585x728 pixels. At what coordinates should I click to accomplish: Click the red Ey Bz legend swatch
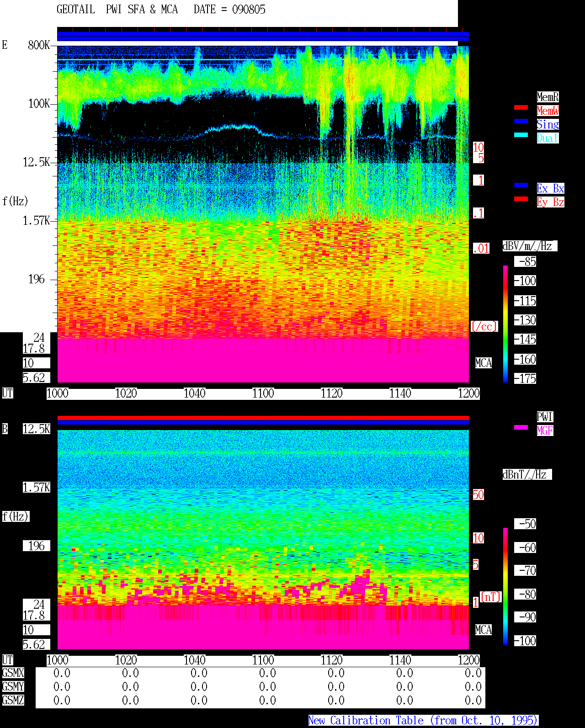pos(521,199)
